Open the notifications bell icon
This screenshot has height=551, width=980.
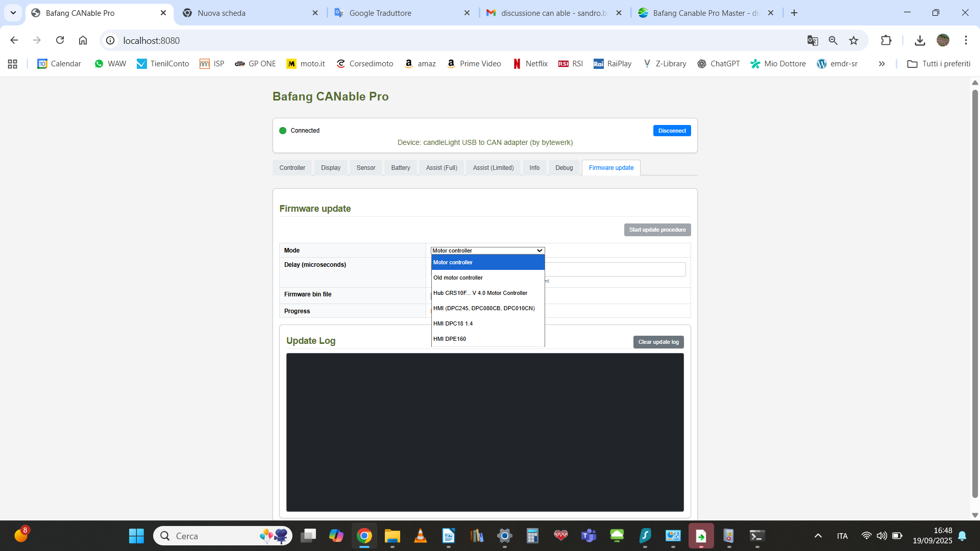coord(962,536)
